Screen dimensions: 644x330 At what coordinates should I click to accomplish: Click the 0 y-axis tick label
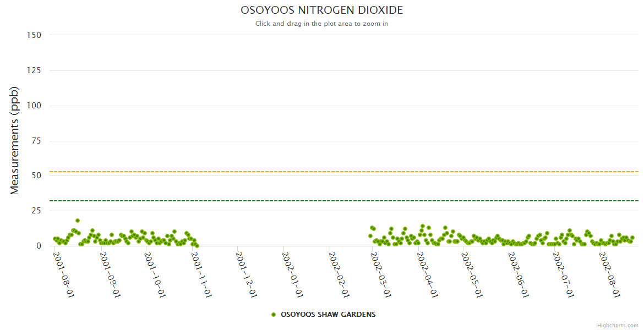[39, 246]
